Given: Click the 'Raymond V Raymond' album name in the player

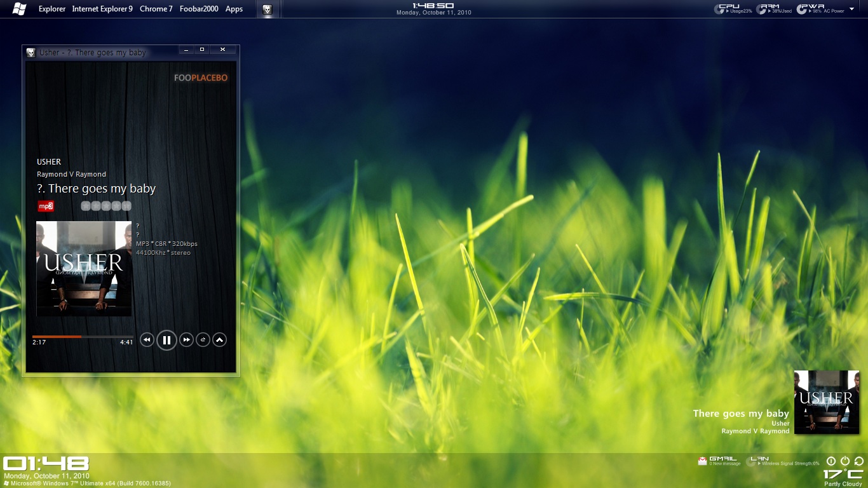Looking at the screenshot, I should coord(71,174).
